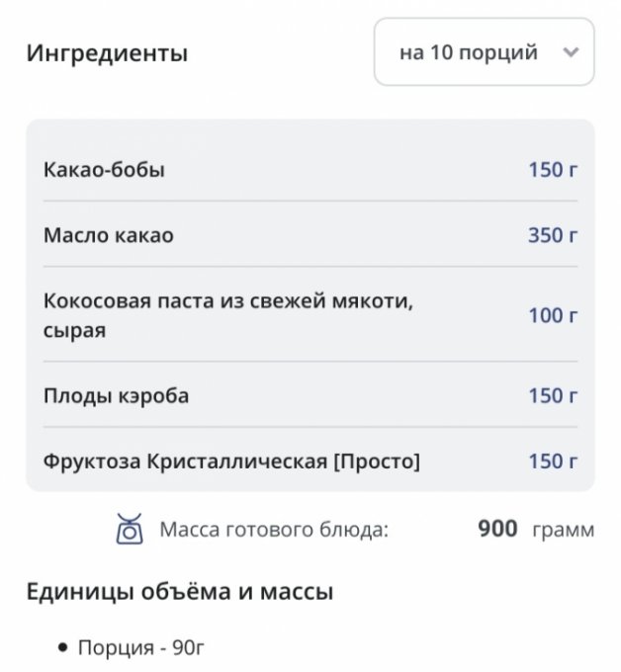Select the Какао-бобы ingredient name

[x=104, y=170]
